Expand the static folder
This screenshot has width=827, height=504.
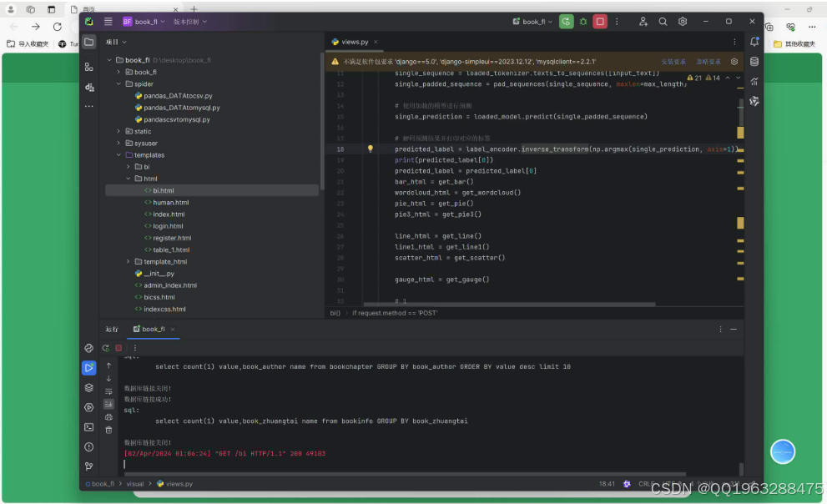tap(119, 131)
